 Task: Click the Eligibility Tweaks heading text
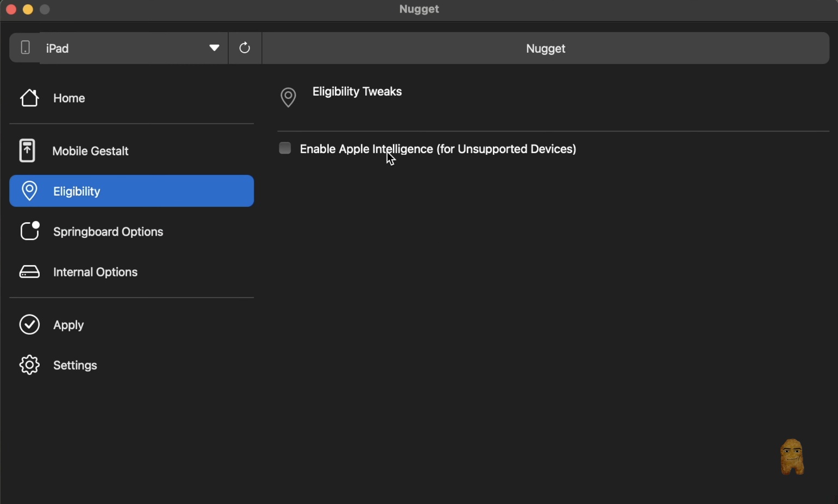[x=357, y=92]
